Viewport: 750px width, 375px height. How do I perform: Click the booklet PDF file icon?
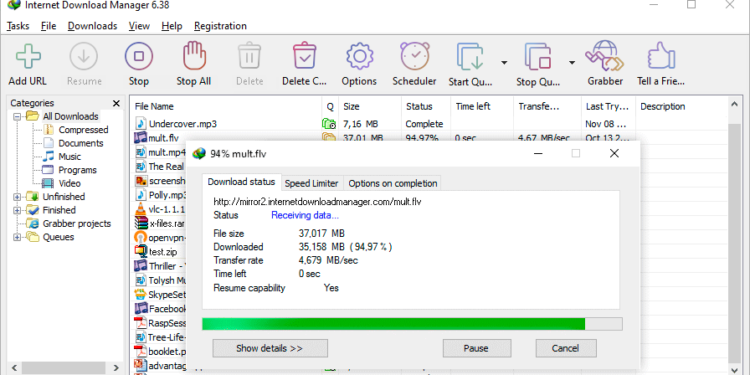click(141, 351)
